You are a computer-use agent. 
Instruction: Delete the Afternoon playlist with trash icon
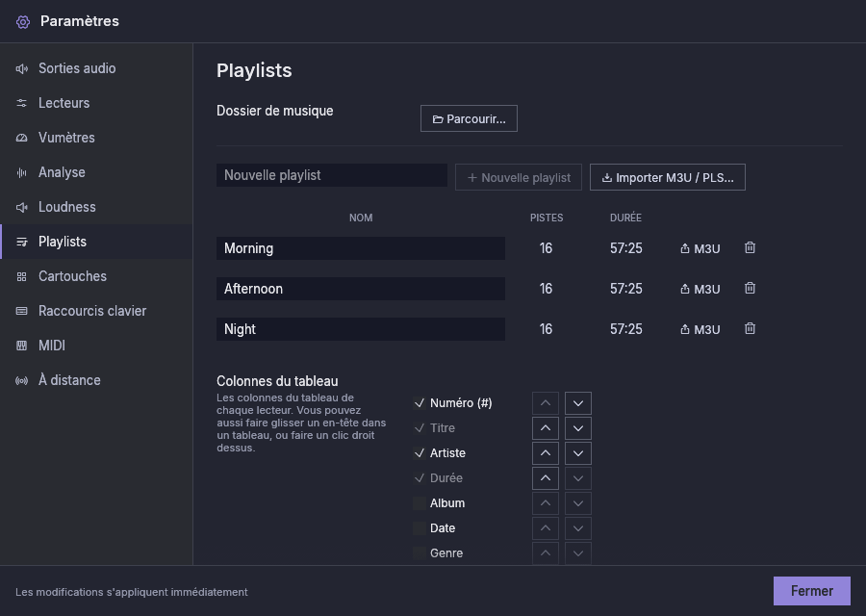click(x=750, y=288)
